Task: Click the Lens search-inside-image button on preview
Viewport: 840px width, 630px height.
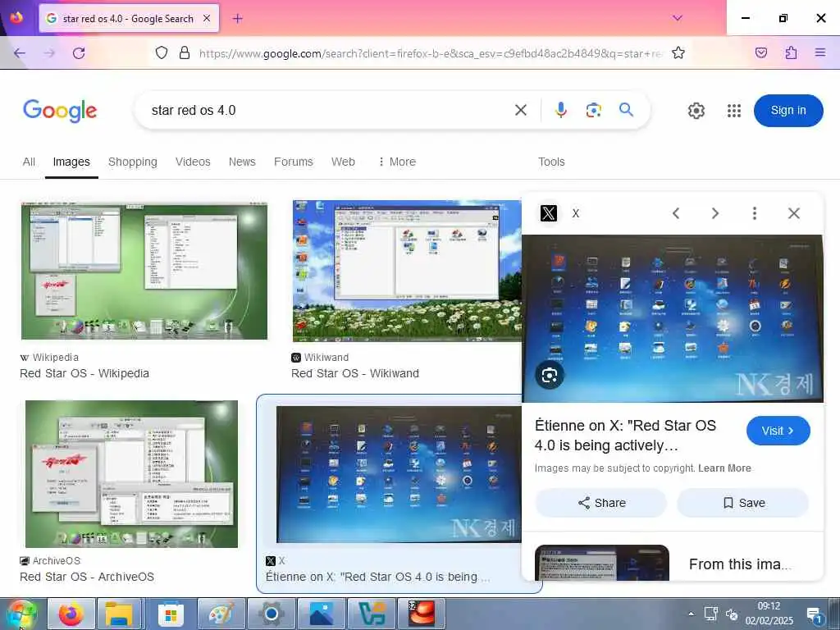Action: (550, 376)
